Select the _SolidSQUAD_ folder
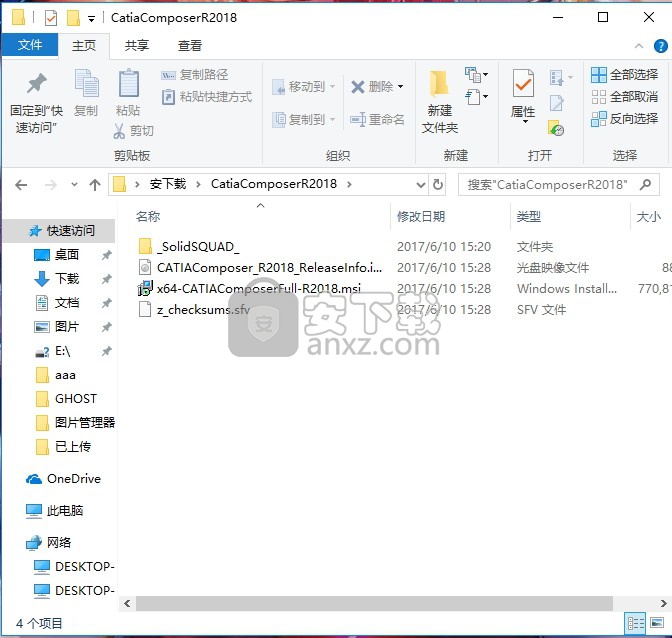 tap(198, 247)
